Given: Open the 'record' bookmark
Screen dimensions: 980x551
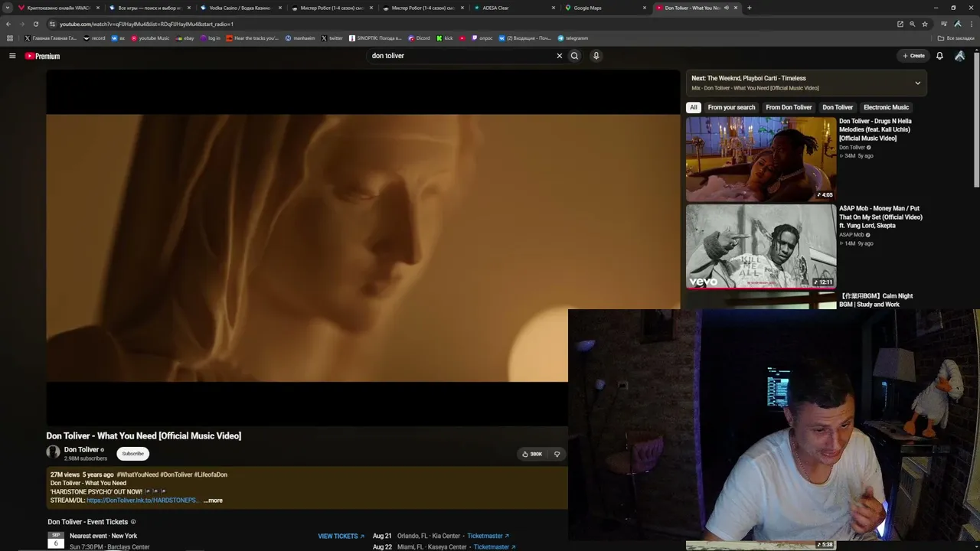Looking at the screenshot, I should coord(94,38).
